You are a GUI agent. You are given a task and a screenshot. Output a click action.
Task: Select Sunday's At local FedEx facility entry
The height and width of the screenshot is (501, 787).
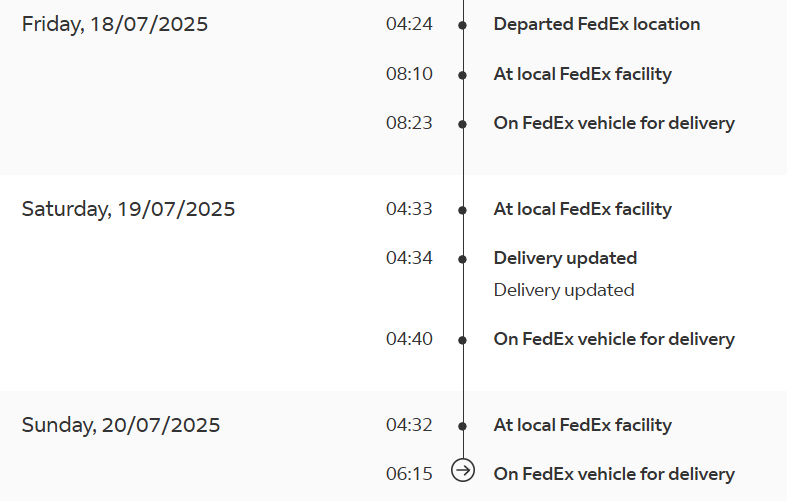pos(583,425)
